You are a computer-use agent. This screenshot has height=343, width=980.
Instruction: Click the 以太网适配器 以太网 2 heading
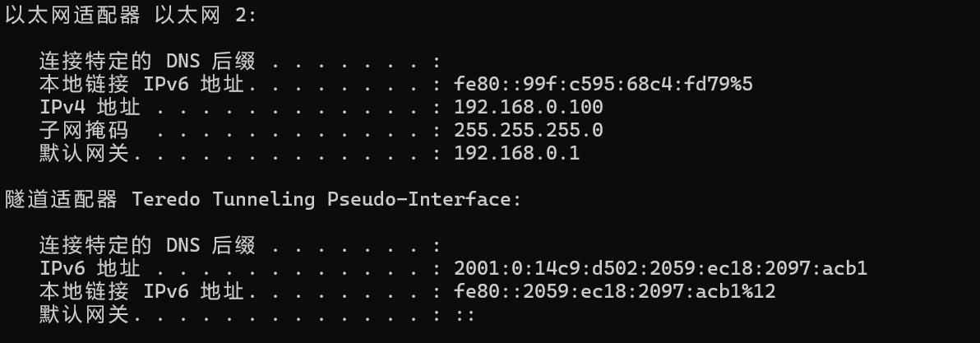[x=131, y=15]
